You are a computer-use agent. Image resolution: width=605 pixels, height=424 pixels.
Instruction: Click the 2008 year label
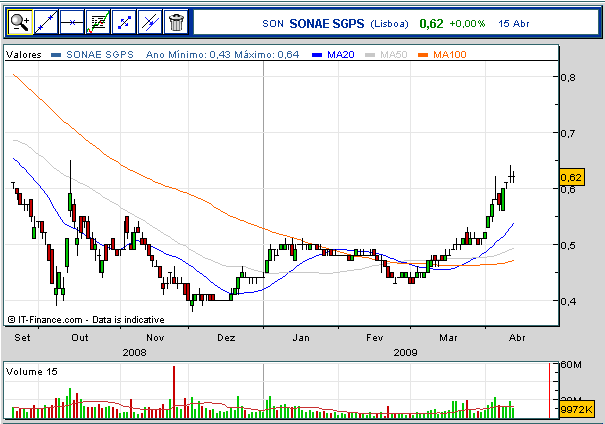(x=134, y=353)
